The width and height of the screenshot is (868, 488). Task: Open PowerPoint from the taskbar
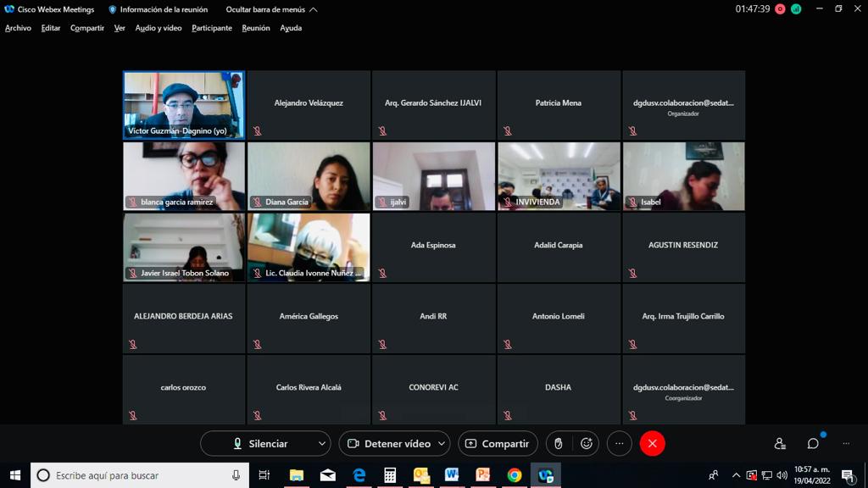(x=482, y=475)
